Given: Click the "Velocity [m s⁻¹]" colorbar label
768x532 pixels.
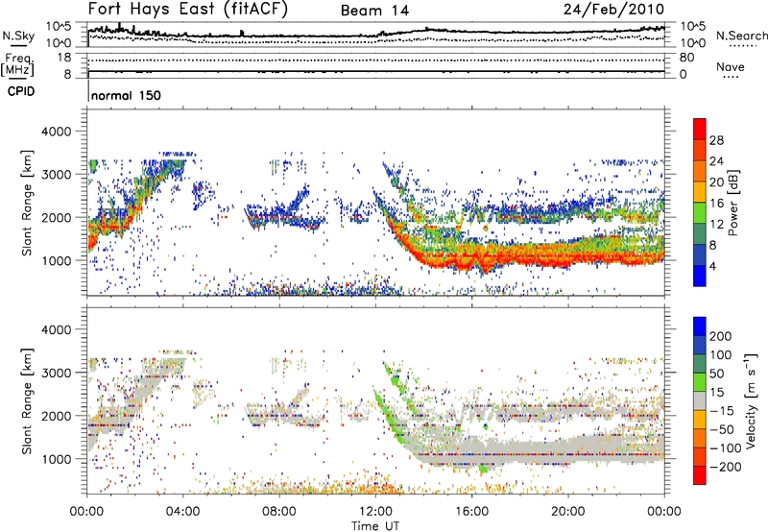Looking at the screenshot, I should pyautogui.click(x=750, y=400).
